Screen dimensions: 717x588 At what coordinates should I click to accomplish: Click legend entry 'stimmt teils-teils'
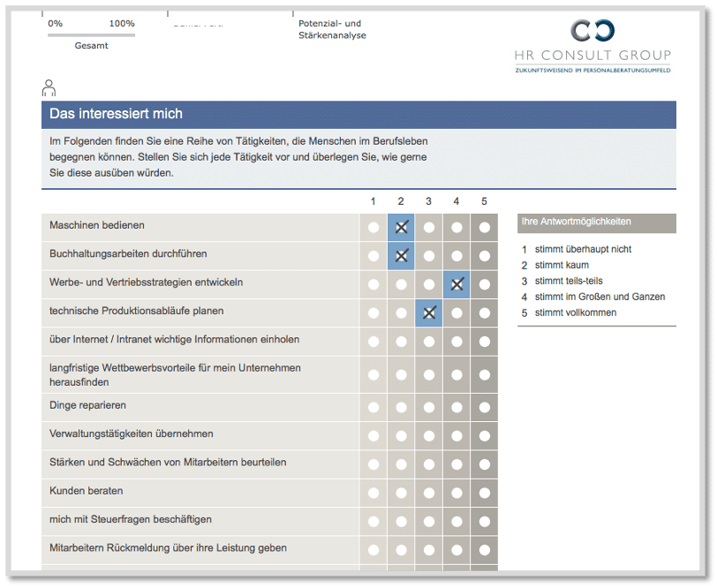[x=569, y=281]
